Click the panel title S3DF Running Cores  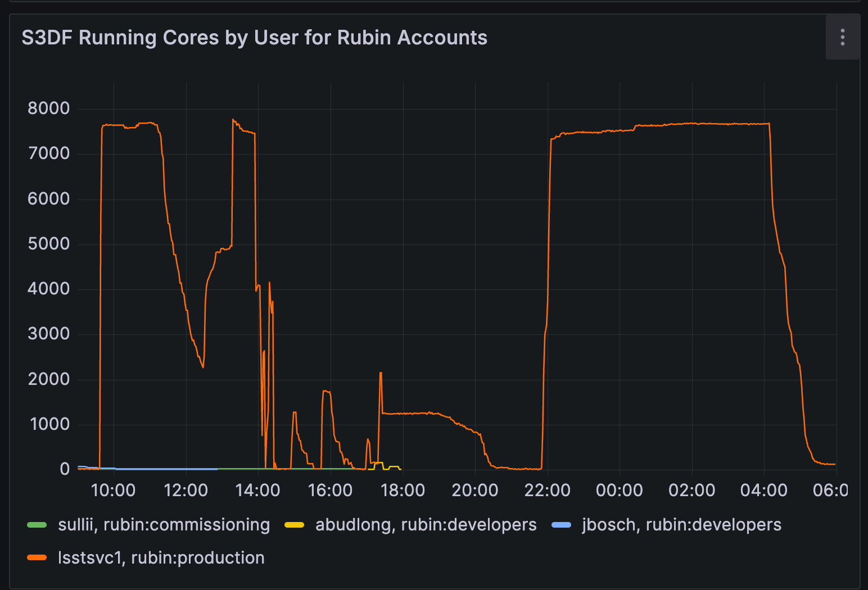[254, 38]
